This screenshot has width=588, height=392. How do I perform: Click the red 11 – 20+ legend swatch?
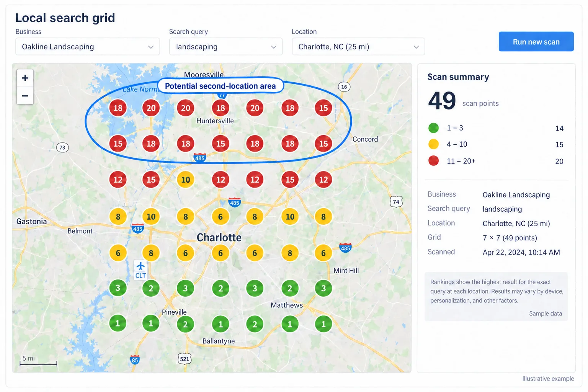point(433,161)
